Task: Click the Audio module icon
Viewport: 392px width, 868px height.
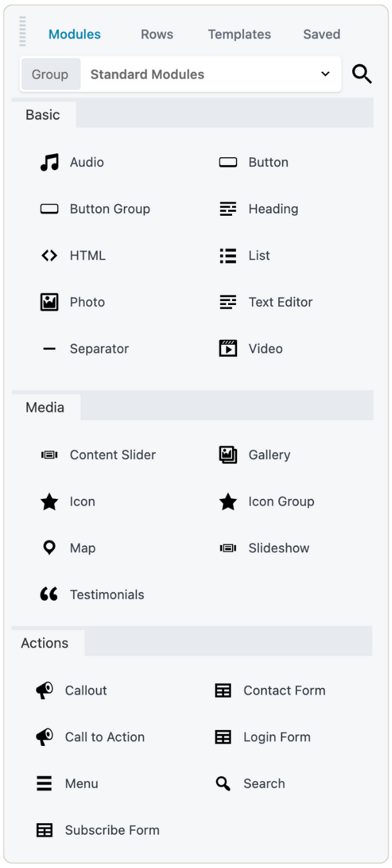Action: 49,162
